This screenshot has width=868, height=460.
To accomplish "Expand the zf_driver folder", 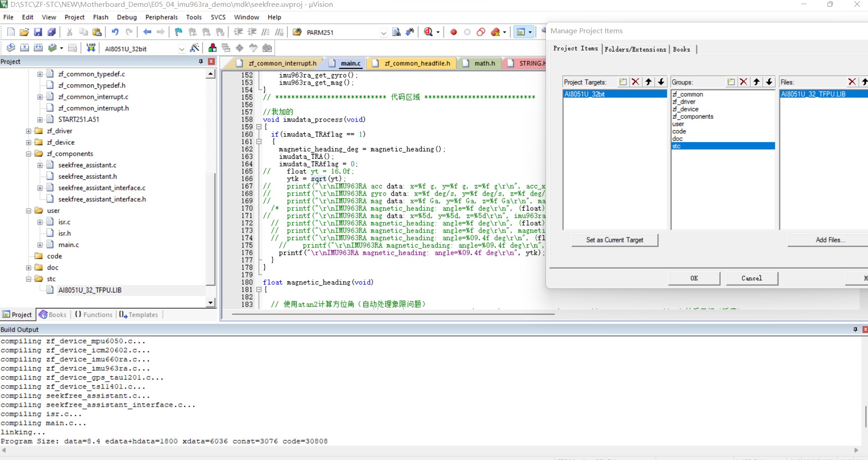I will pyautogui.click(x=29, y=131).
